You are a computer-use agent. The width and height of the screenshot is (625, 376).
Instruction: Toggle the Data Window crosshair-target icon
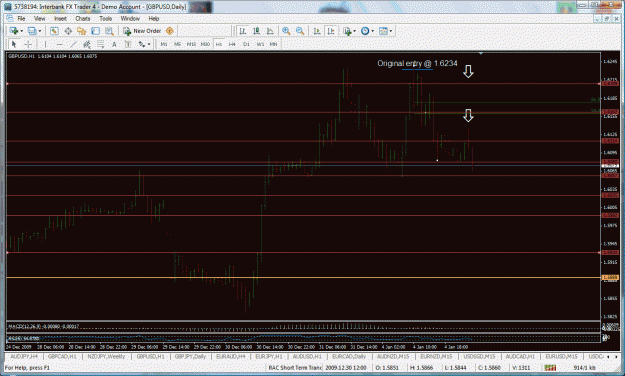coord(68,31)
